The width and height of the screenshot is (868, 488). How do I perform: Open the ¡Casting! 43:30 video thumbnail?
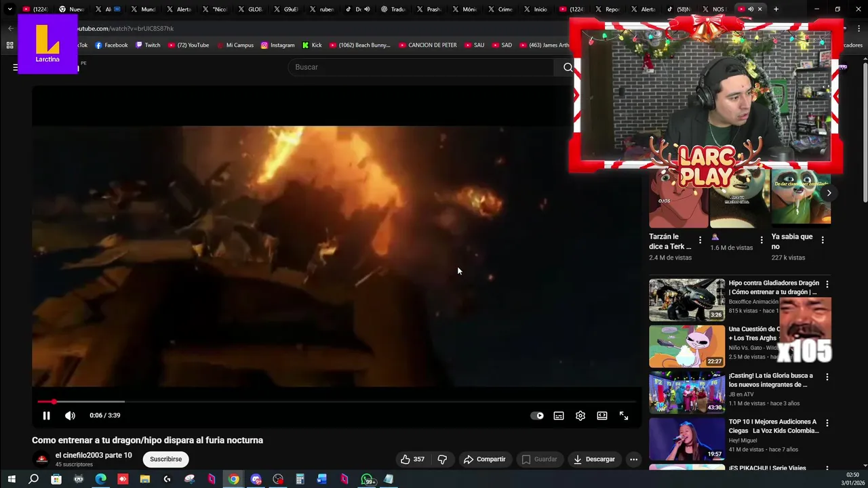[687, 392]
